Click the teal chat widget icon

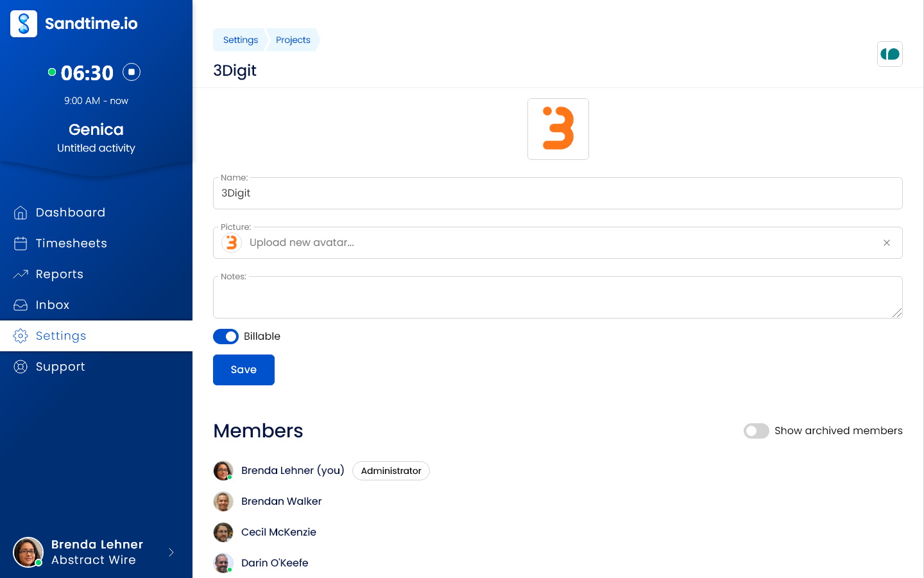coord(889,54)
